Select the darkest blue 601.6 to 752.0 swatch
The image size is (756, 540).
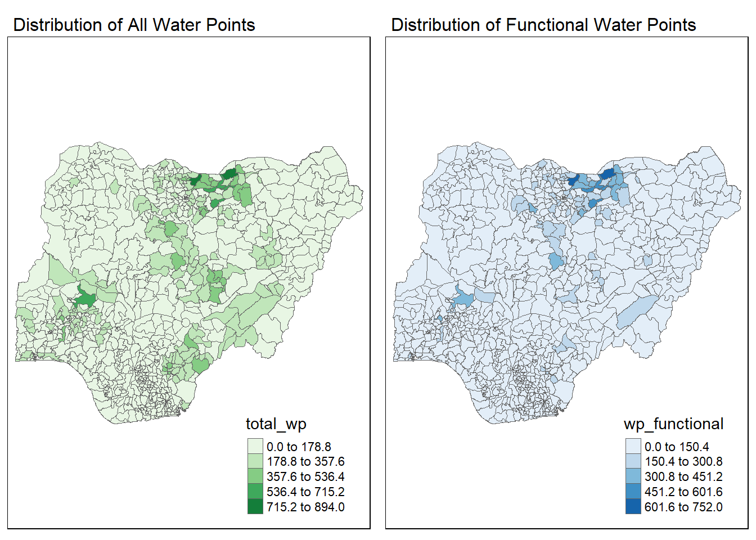pyautogui.click(x=633, y=507)
